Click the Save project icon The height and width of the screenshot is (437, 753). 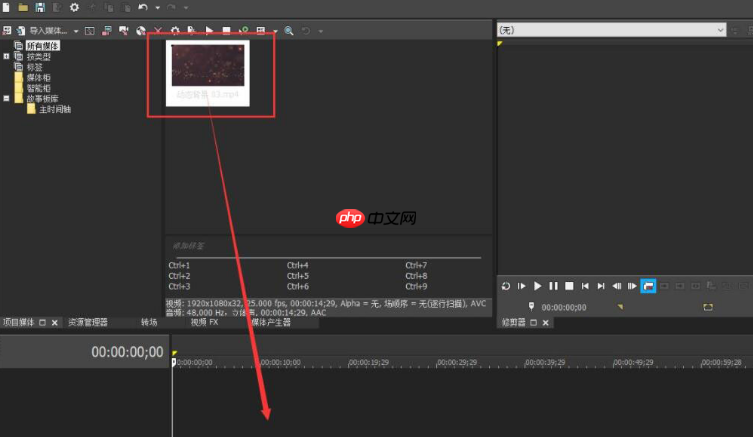(x=39, y=7)
